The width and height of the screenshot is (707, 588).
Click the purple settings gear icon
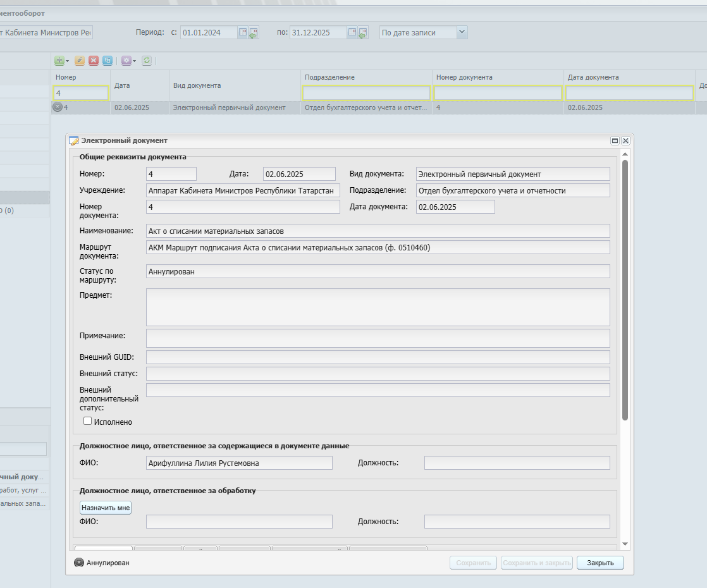click(126, 61)
